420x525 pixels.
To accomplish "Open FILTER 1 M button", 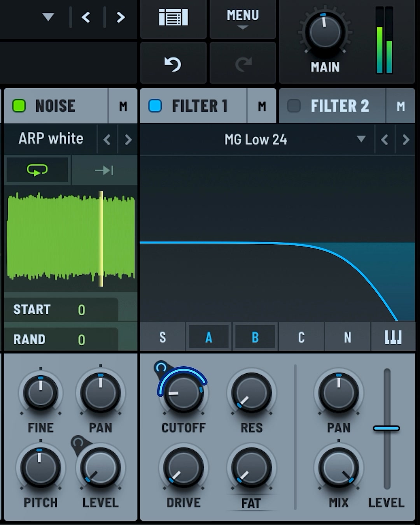I will click(x=262, y=106).
